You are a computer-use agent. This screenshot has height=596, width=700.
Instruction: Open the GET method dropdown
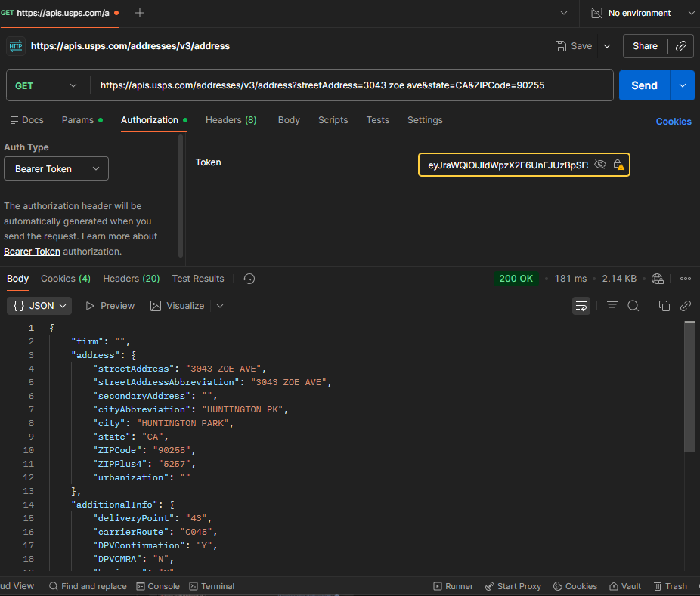pos(46,85)
